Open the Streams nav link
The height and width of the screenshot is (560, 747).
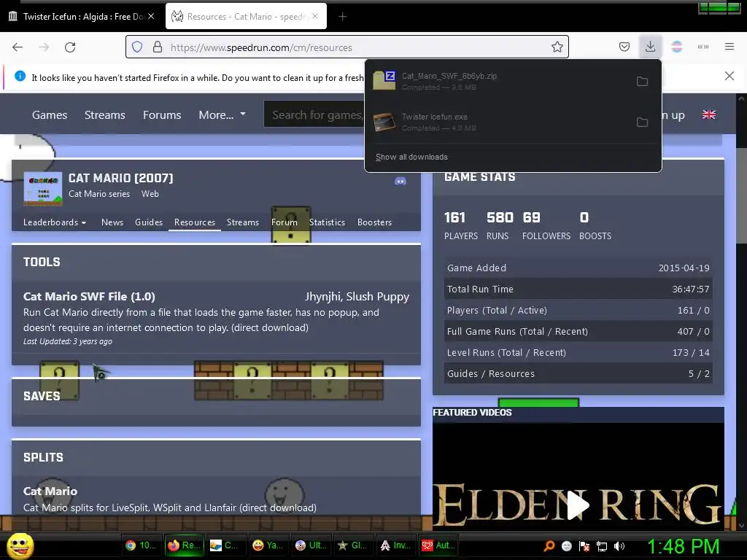105,114
